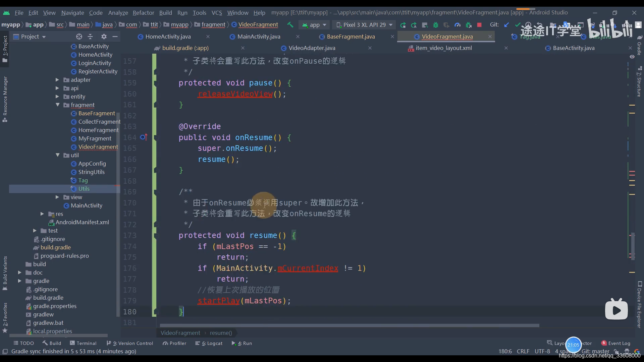Switch to the VideoAdapter.java tab
Screen dimensions: 644x362
312,48
